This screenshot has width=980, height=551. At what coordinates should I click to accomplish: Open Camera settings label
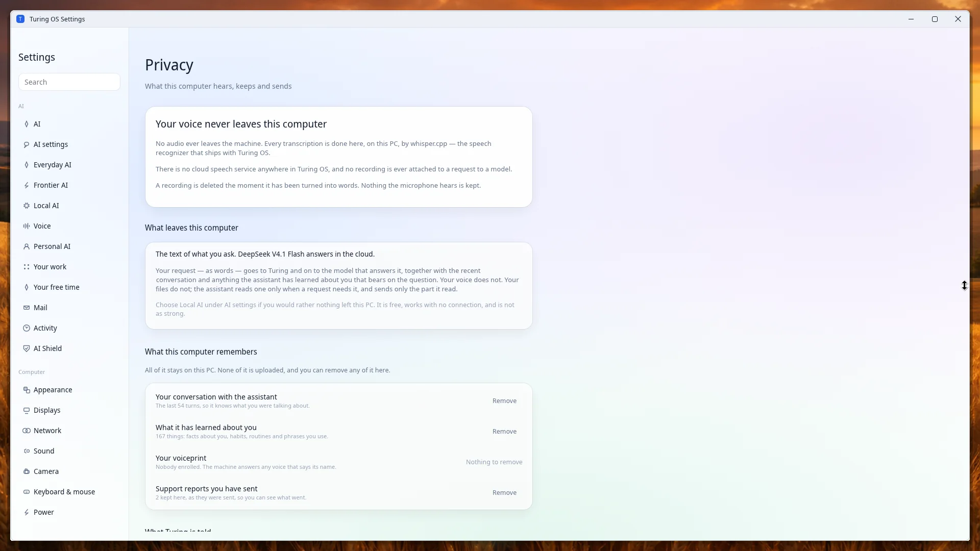tap(46, 471)
